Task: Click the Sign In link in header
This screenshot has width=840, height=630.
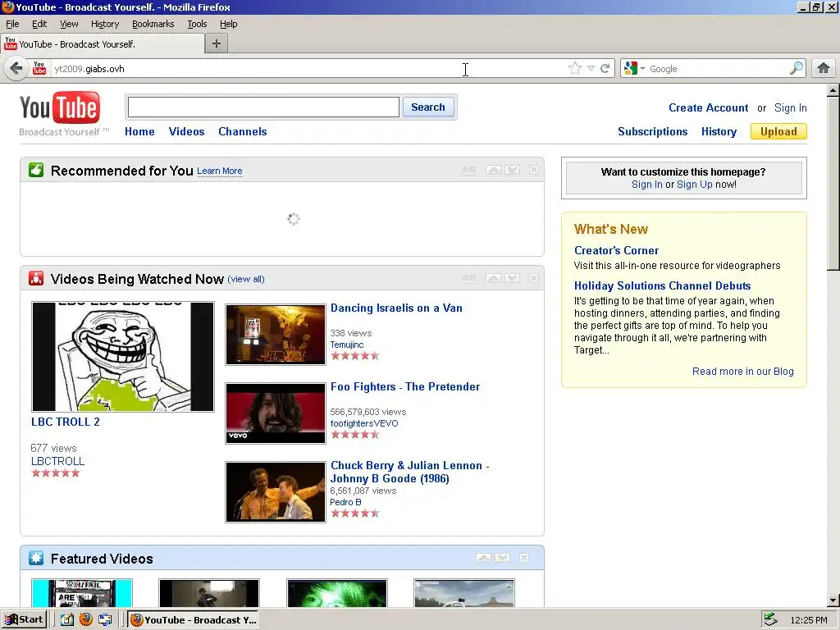Action: click(x=790, y=107)
